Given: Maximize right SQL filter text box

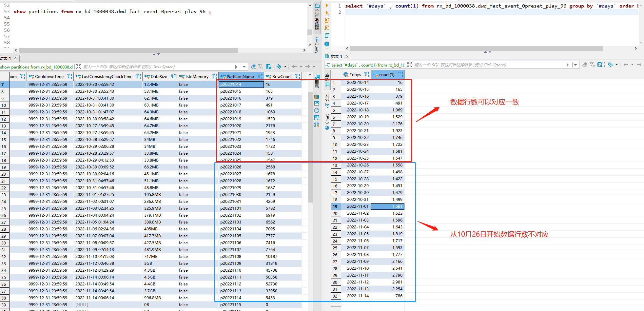Looking at the screenshot, I should 410,65.
